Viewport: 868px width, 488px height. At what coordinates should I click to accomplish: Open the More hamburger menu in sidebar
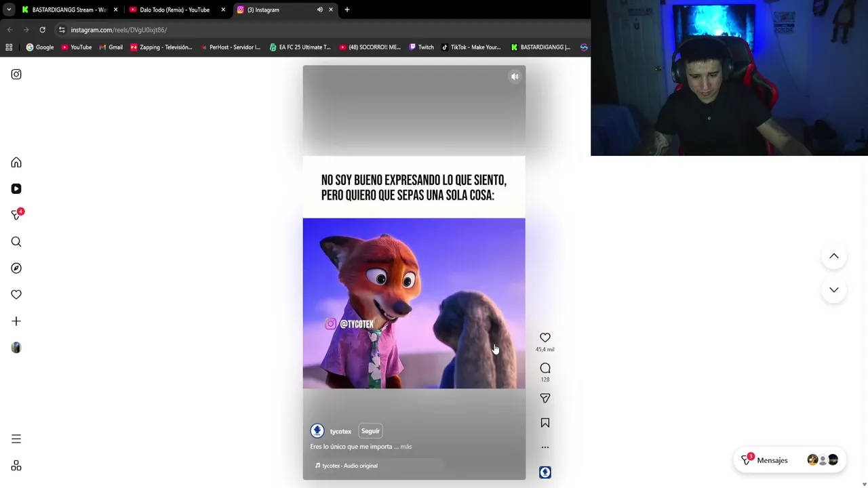pos(16,439)
